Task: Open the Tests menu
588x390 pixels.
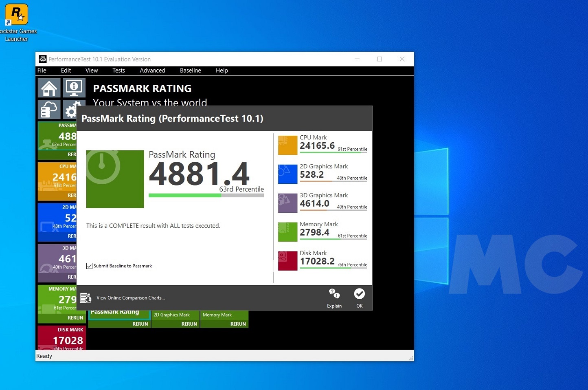Action: (x=118, y=71)
